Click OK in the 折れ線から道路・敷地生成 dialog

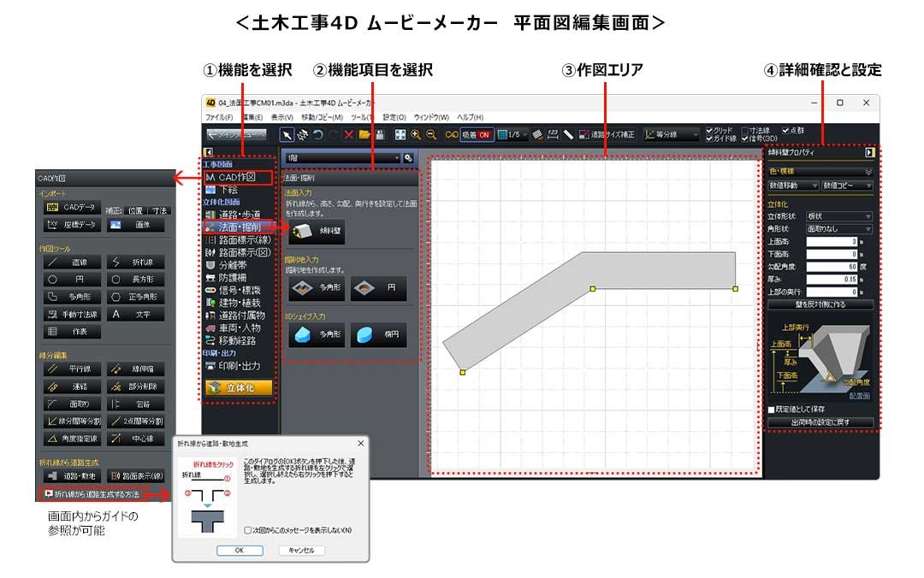[240, 551]
